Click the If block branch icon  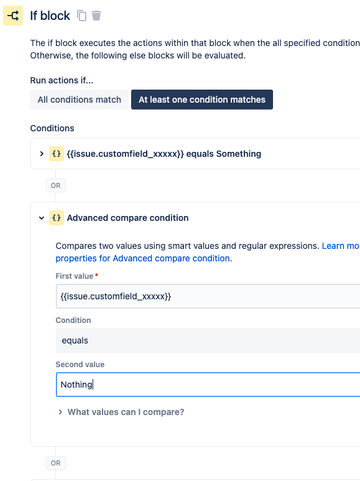[x=13, y=16]
